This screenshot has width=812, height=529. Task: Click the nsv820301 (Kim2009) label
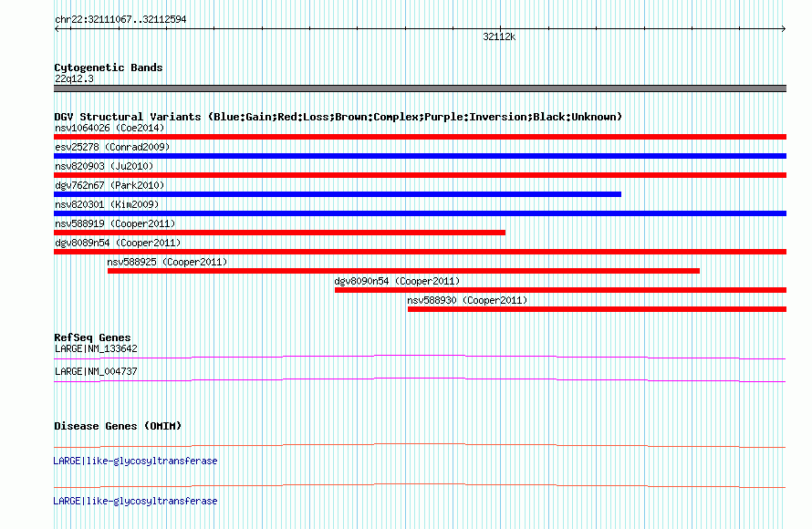107,204
